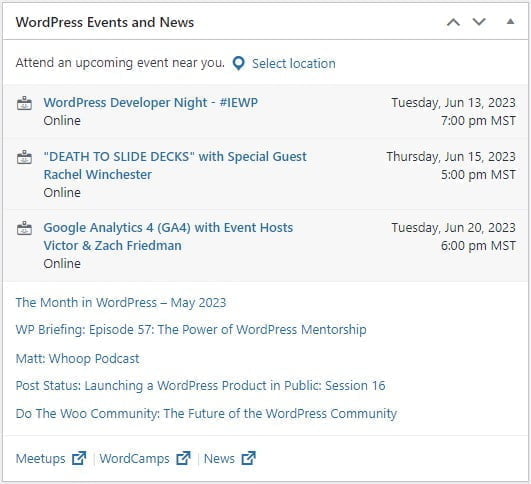
Task: Open Post Status Session 16 article
Action: point(200,385)
